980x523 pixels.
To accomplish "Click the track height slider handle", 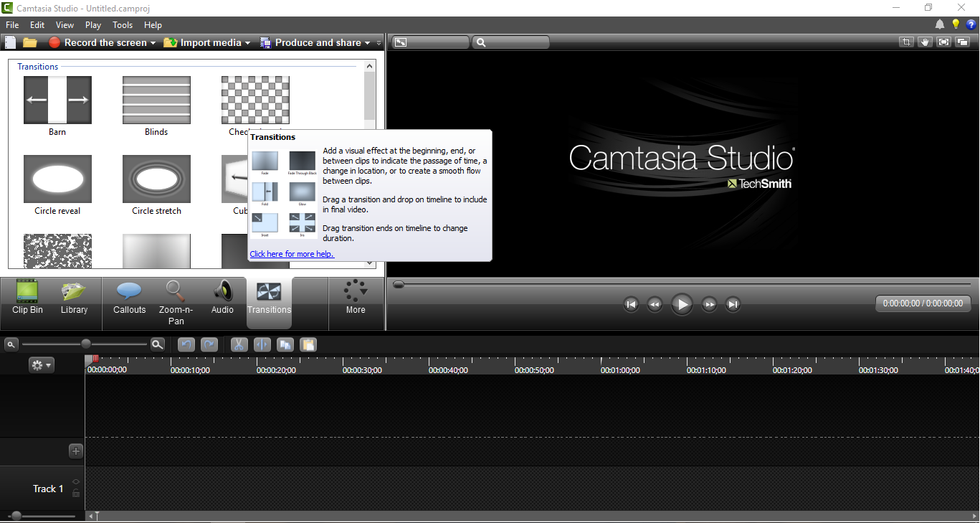I will tap(16, 516).
